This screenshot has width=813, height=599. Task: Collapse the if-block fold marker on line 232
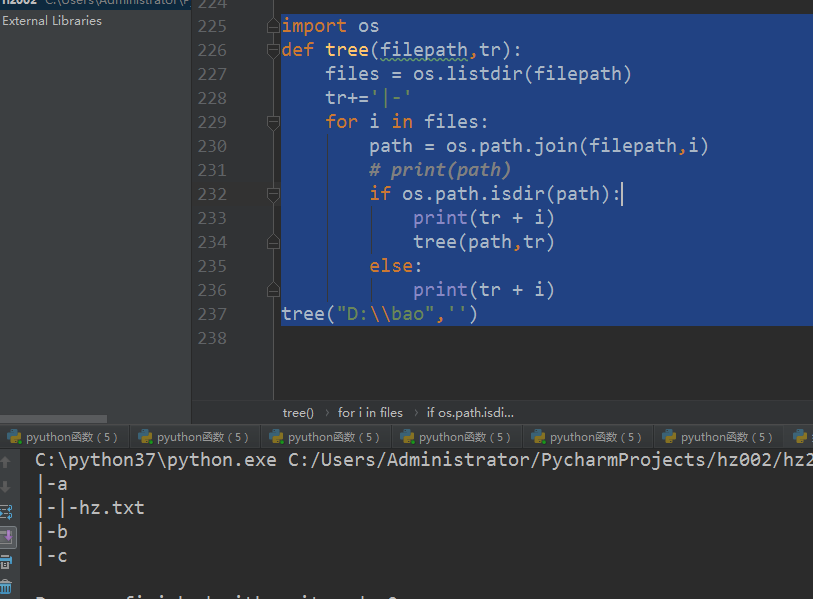tap(273, 194)
